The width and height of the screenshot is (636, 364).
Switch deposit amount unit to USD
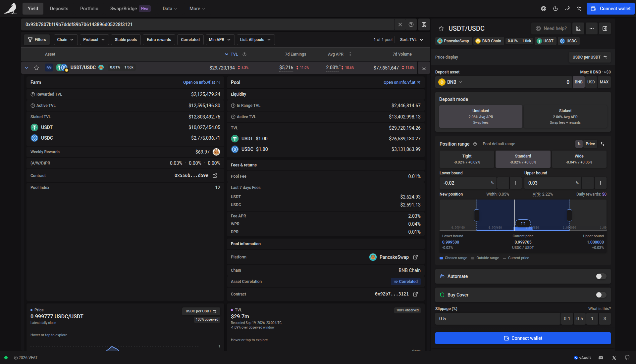click(x=591, y=82)
